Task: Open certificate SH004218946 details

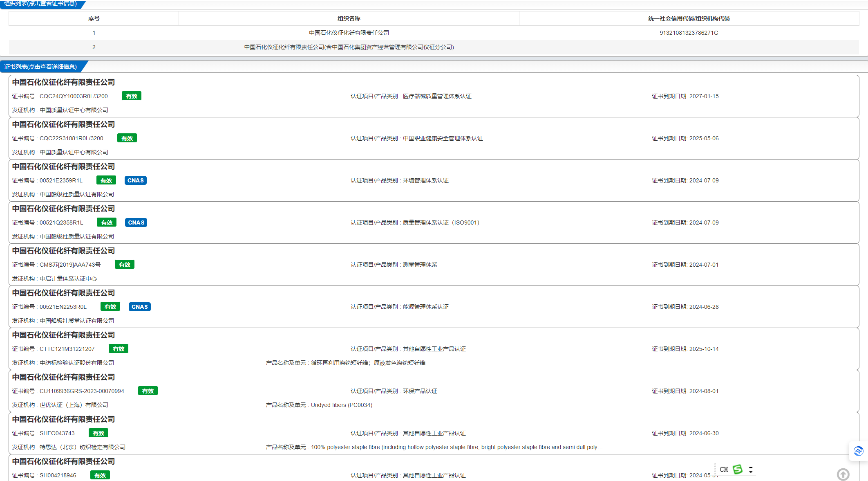Action: click(x=434, y=468)
